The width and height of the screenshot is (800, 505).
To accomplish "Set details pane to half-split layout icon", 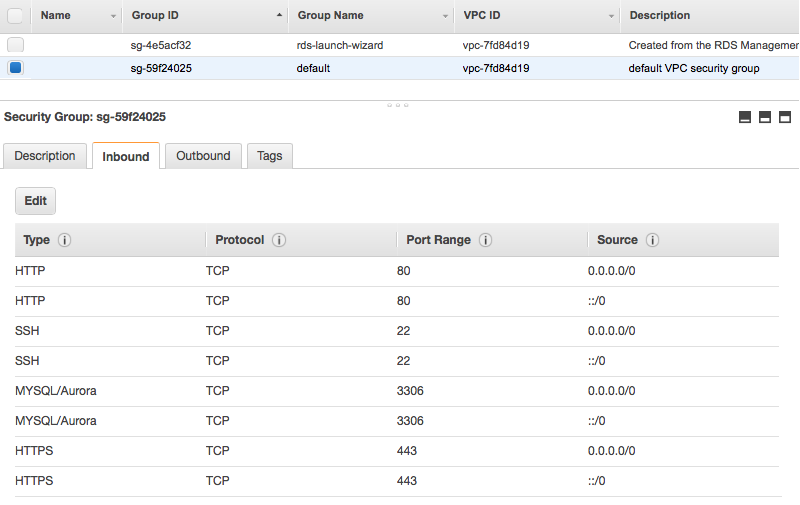I will click(765, 117).
